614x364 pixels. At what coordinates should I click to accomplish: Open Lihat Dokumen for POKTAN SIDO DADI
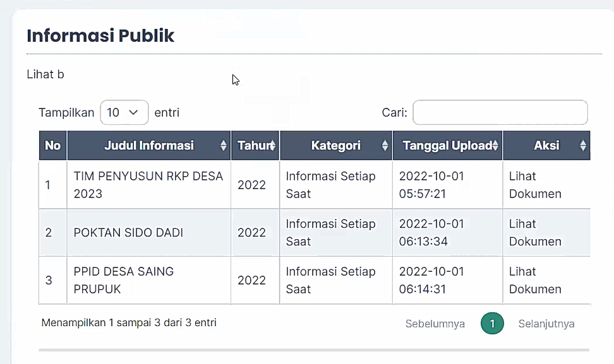point(534,233)
